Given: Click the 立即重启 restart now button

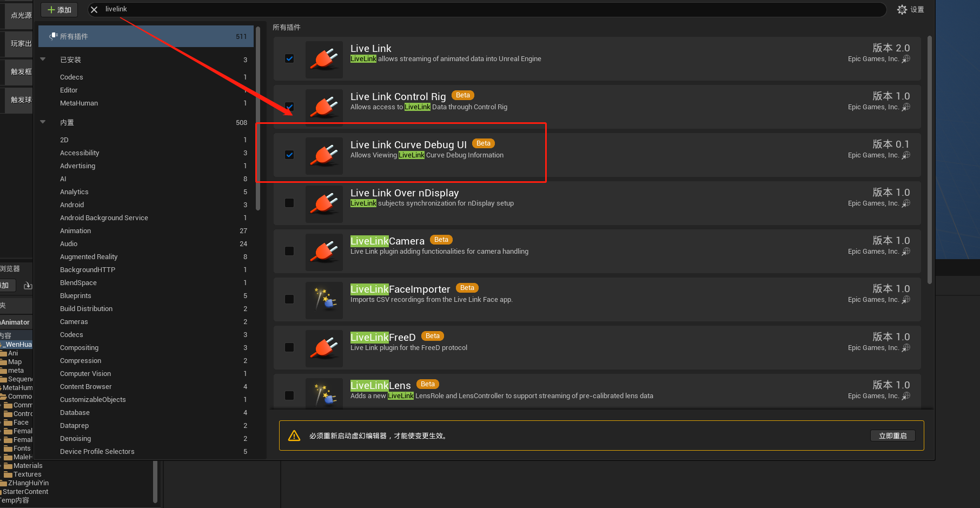Looking at the screenshot, I should (x=893, y=436).
